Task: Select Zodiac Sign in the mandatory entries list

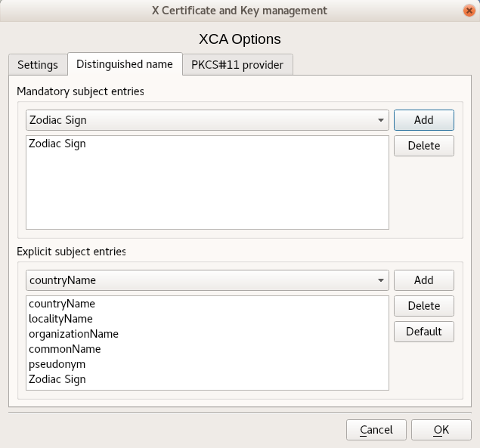Action: 57,144
